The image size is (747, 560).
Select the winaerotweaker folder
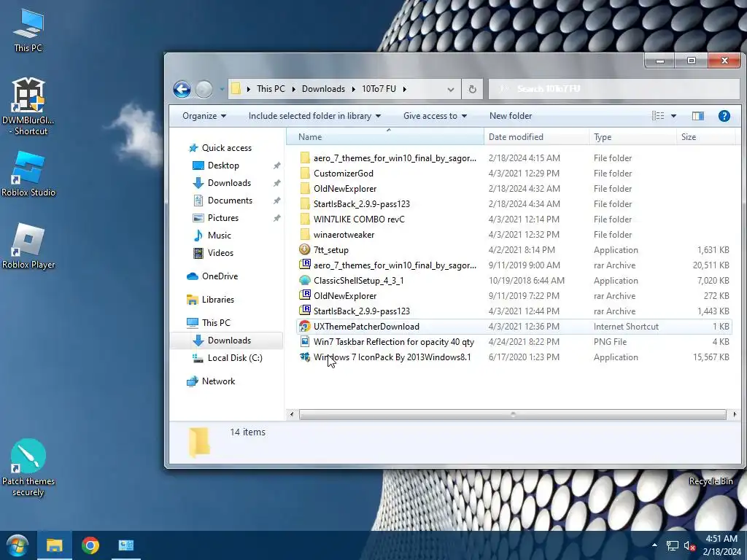pyautogui.click(x=514, y=235)
